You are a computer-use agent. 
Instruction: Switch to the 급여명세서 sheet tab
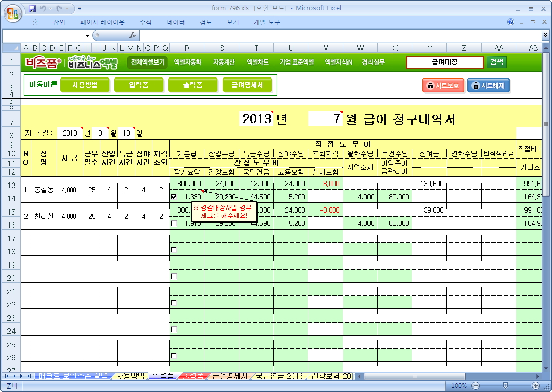(229, 376)
